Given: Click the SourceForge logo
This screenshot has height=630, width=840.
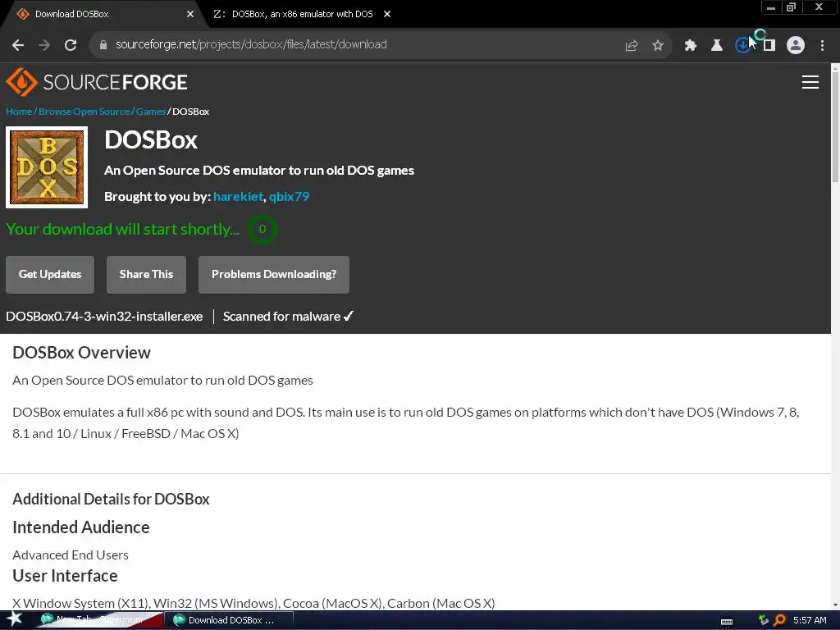Looking at the screenshot, I should pos(97,82).
